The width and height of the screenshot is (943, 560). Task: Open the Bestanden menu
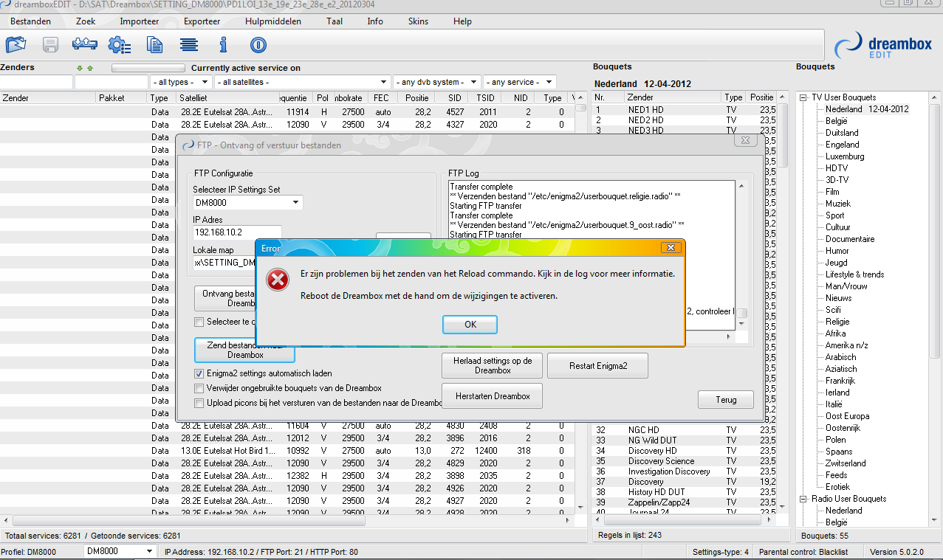point(30,21)
